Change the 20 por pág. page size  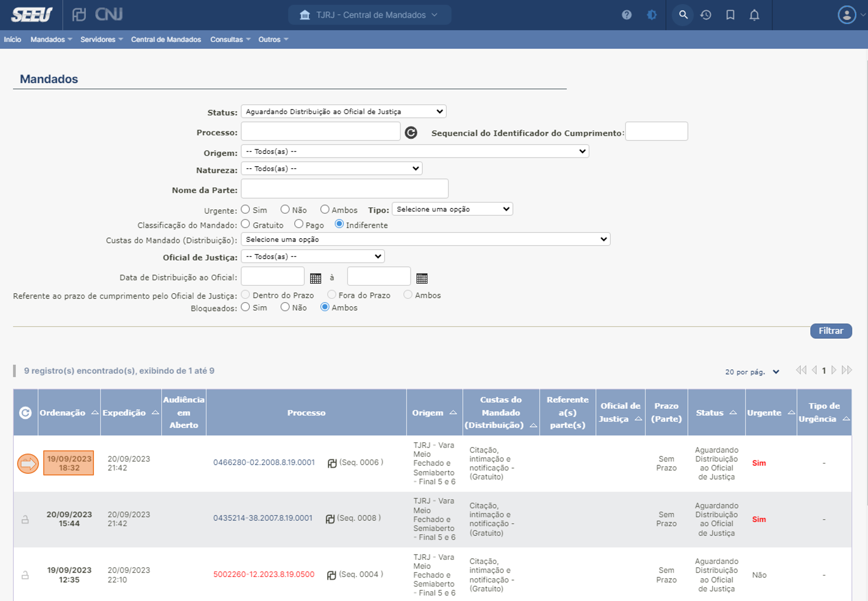tap(752, 372)
